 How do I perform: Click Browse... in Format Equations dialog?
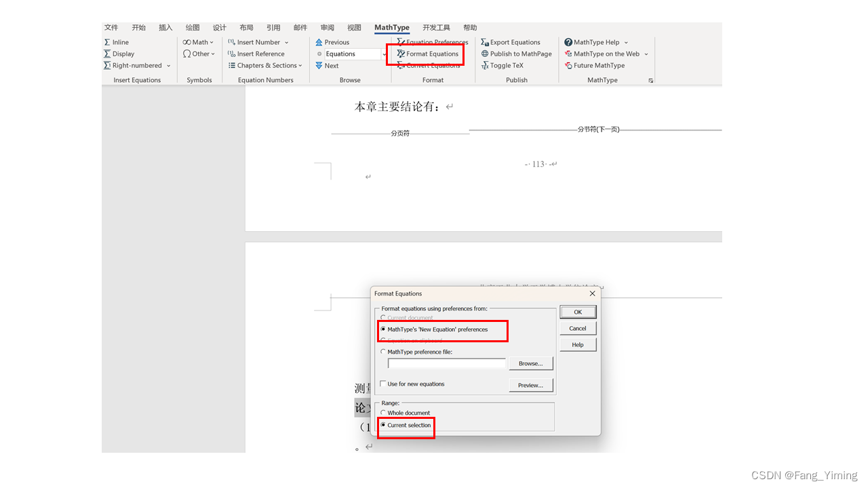(531, 364)
